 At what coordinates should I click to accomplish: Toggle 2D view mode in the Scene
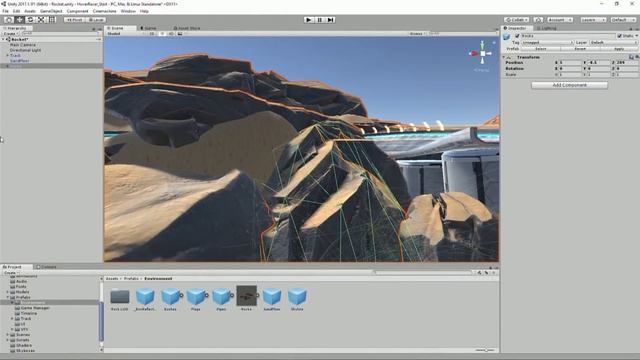pos(152,33)
